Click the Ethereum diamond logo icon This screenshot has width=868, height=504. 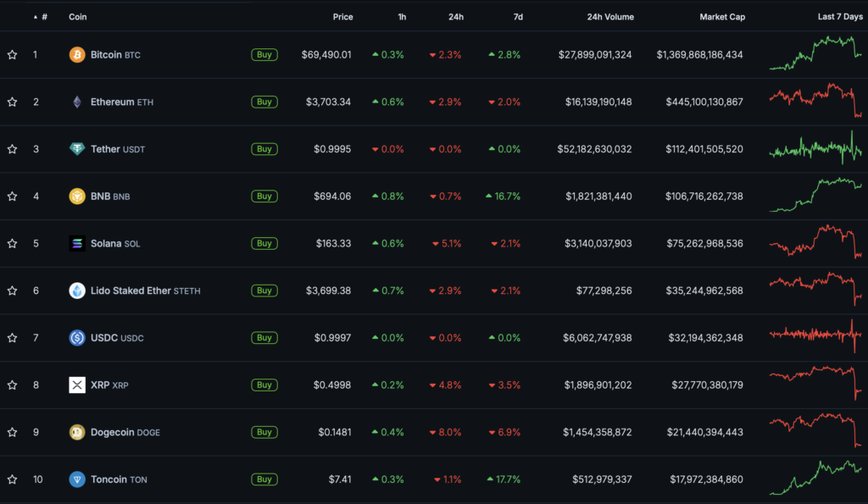click(77, 102)
